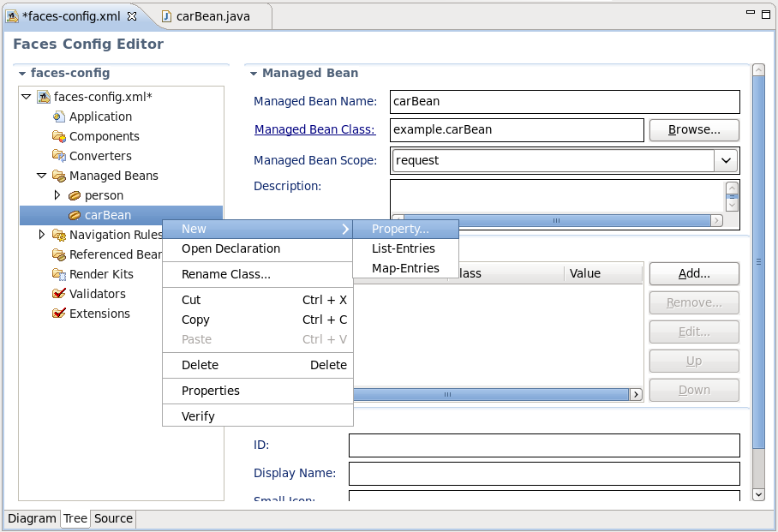Click the Managed Bean Name input field
This screenshot has width=778, height=532.
tap(564, 101)
